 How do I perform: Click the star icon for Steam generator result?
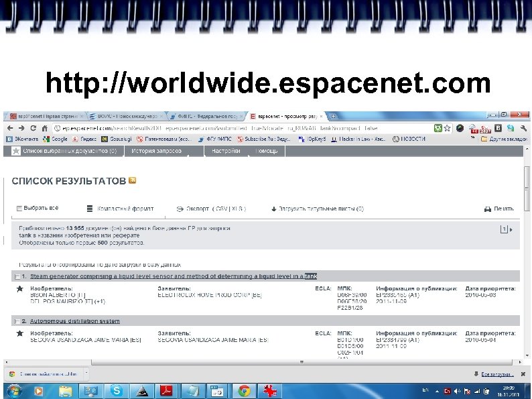[20, 288]
